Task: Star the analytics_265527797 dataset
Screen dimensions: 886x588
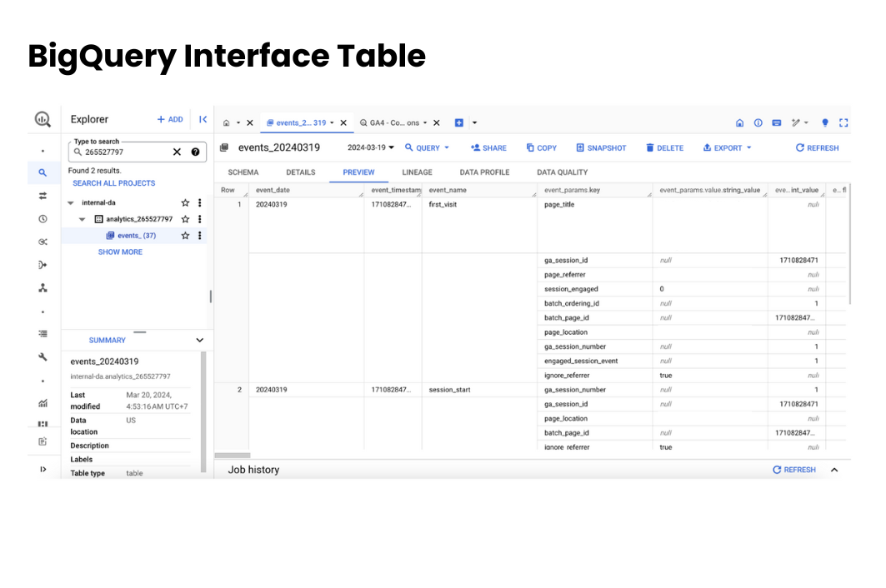Action: [x=184, y=218]
